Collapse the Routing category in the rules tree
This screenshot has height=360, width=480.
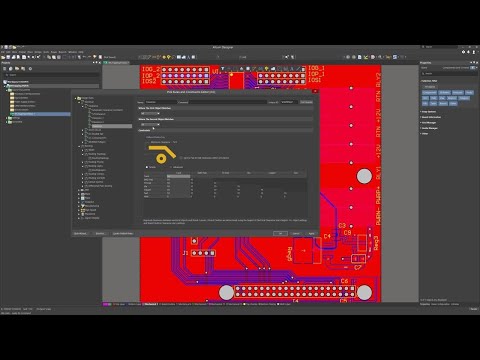pyautogui.click(x=79, y=146)
